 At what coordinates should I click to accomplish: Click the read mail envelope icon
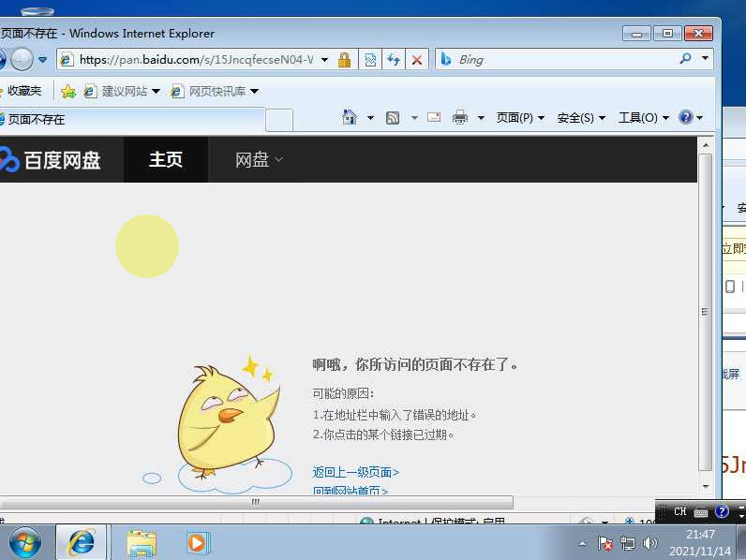coord(434,117)
